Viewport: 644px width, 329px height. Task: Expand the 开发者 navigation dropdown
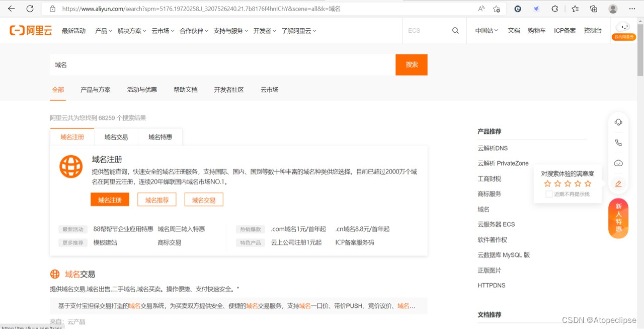click(265, 31)
